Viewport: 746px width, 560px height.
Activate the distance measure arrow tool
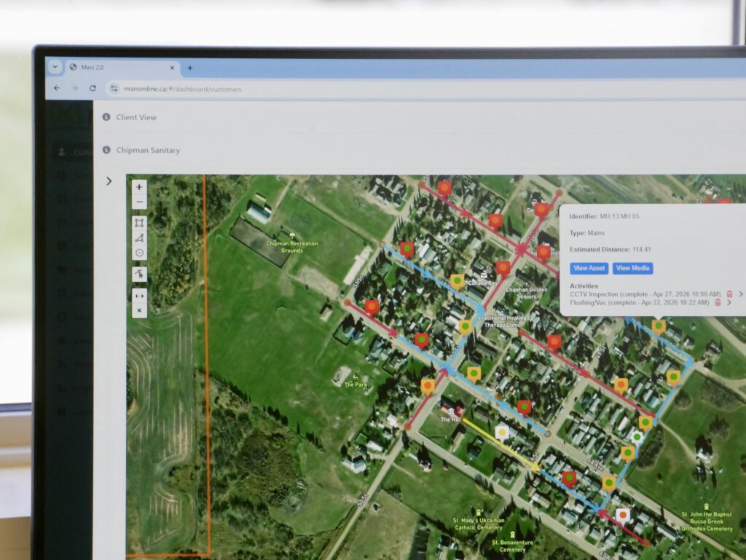[x=139, y=296]
